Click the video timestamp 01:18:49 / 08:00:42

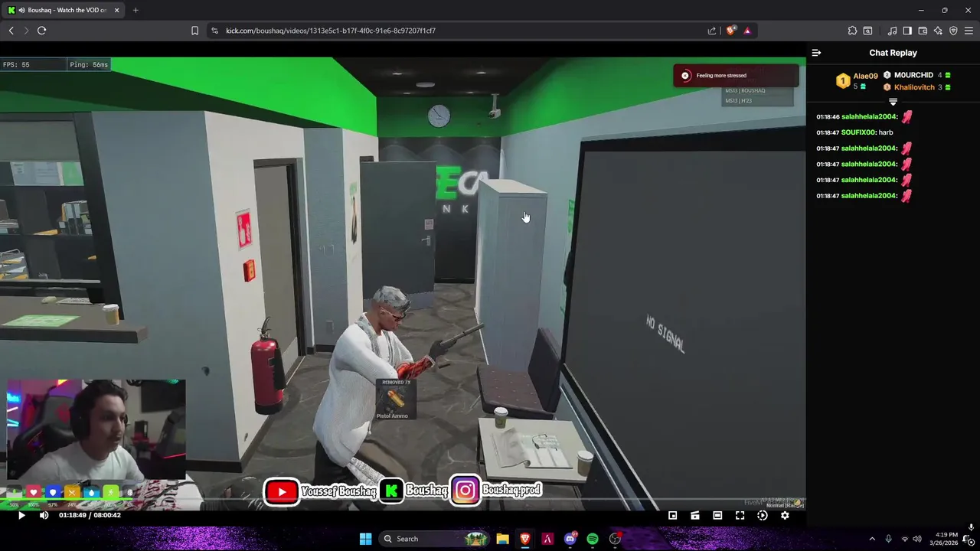(90, 515)
